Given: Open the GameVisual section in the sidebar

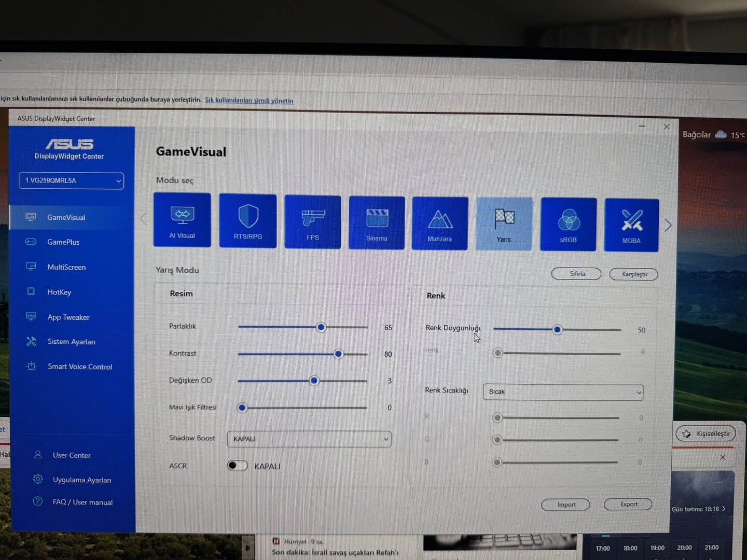Looking at the screenshot, I should pyautogui.click(x=72, y=217).
